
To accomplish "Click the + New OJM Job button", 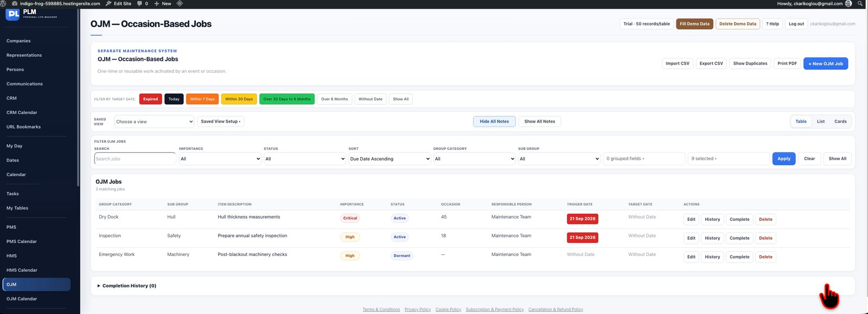I will click(825, 63).
